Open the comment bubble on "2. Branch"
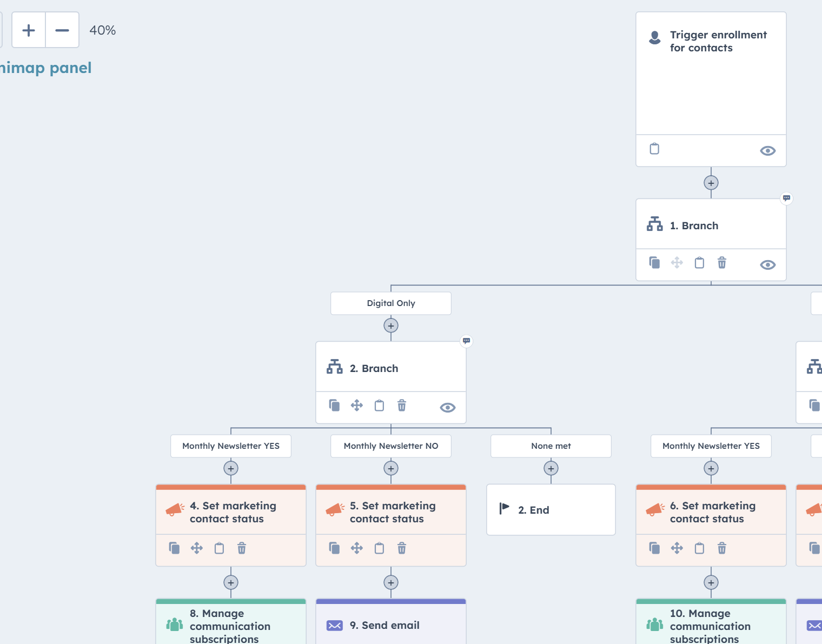This screenshot has height=644, width=822. click(467, 341)
